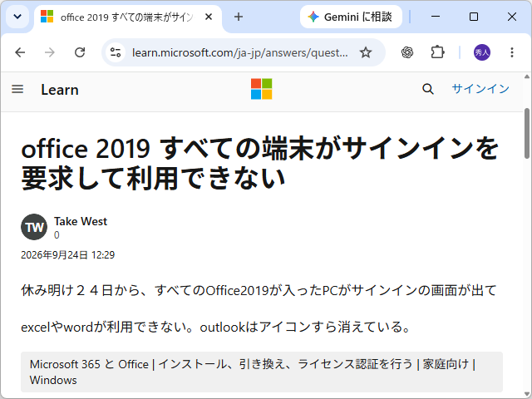Click the question title heading text
Screen dimensions: 532x399
pos(259,163)
